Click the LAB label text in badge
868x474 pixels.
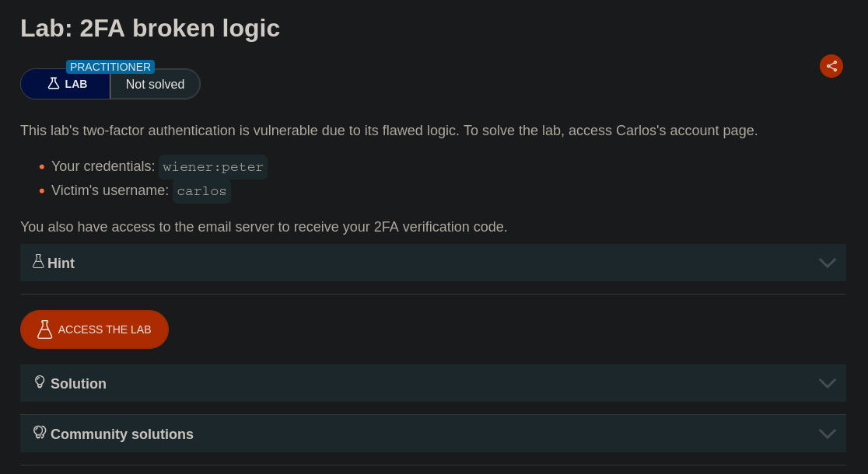pyautogui.click(x=76, y=84)
